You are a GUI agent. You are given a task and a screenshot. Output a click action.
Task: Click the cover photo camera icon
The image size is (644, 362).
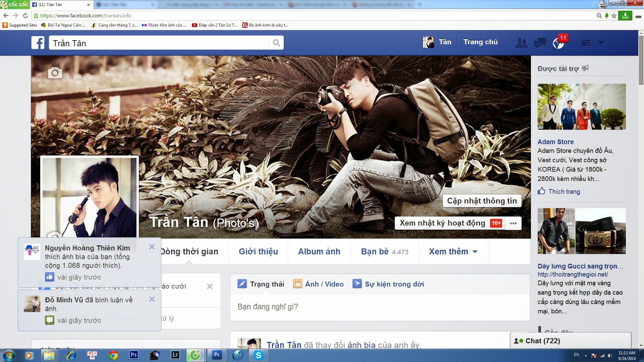[x=55, y=73]
